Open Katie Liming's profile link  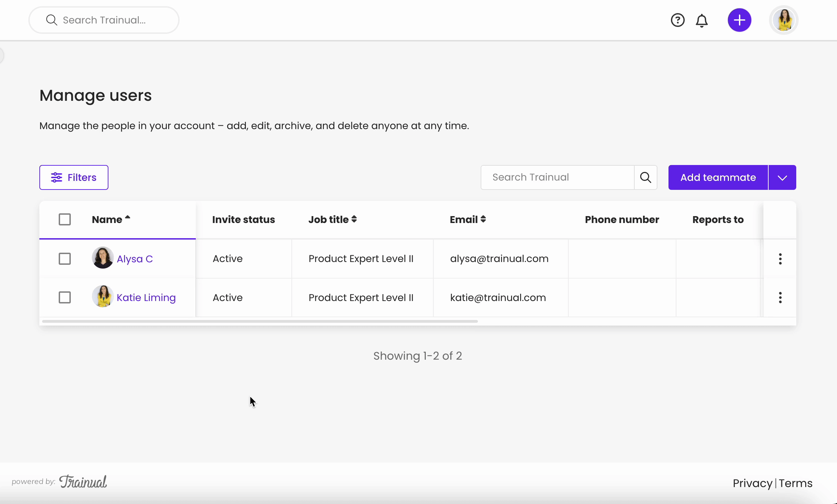pos(146,298)
